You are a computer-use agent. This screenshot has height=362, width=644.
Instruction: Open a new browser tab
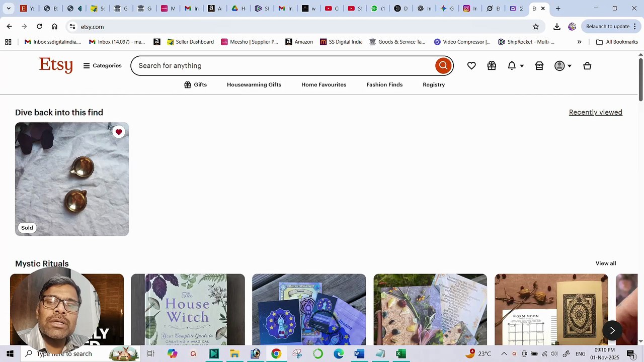click(x=558, y=9)
